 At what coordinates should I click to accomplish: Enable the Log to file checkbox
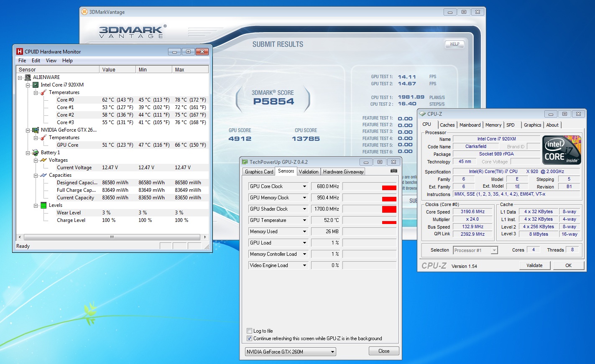coord(250,331)
